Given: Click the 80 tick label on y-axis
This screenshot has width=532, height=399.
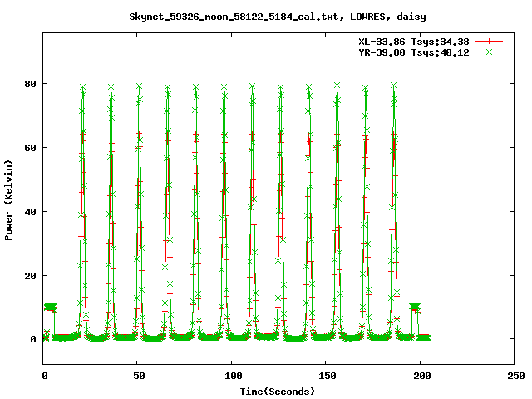Looking at the screenshot, I should (30, 84).
